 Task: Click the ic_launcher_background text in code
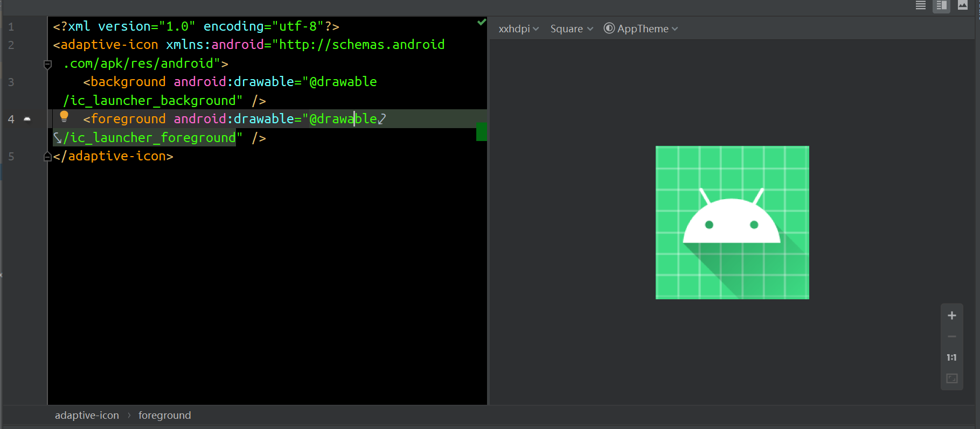click(153, 101)
